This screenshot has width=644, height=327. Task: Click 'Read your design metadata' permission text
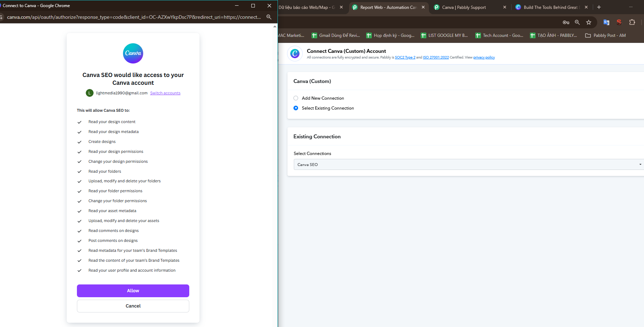[113, 132]
